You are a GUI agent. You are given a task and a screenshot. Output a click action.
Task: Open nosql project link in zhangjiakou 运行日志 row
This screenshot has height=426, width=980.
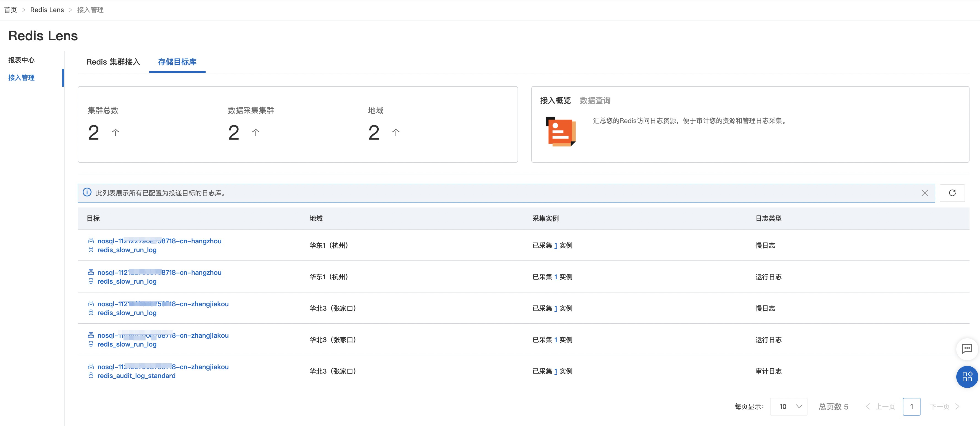click(163, 335)
